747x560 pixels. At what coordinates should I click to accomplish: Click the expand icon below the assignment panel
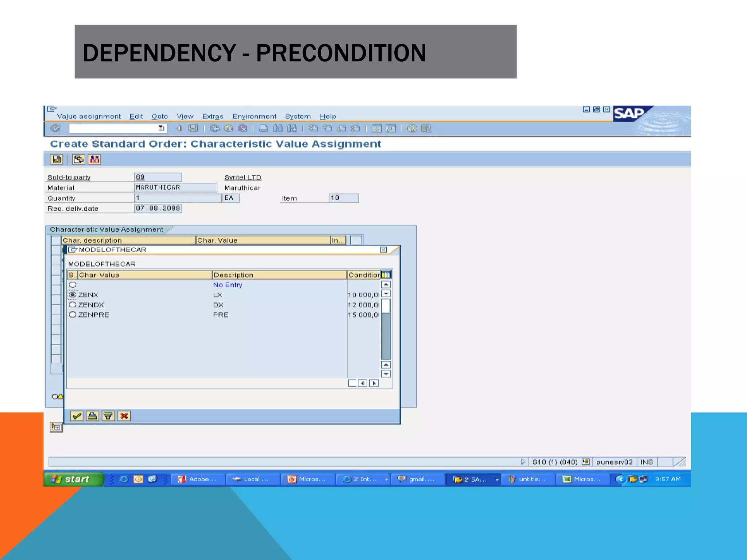point(57,427)
